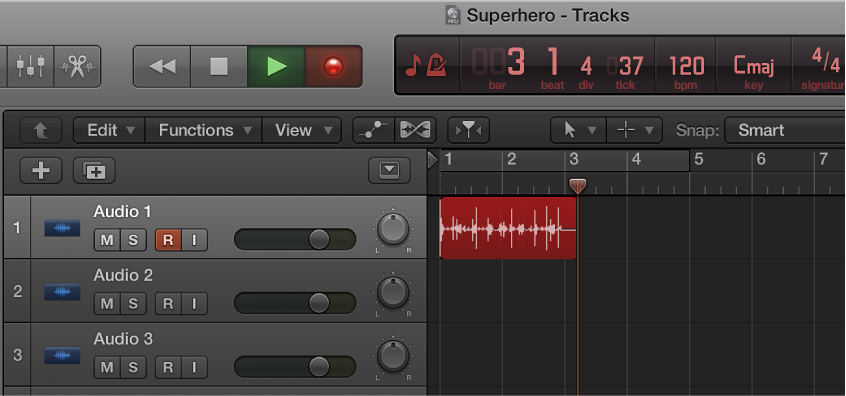Open the pointer tool menu
Screen dimensions: 846x396
pyautogui.click(x=578, y=130)
